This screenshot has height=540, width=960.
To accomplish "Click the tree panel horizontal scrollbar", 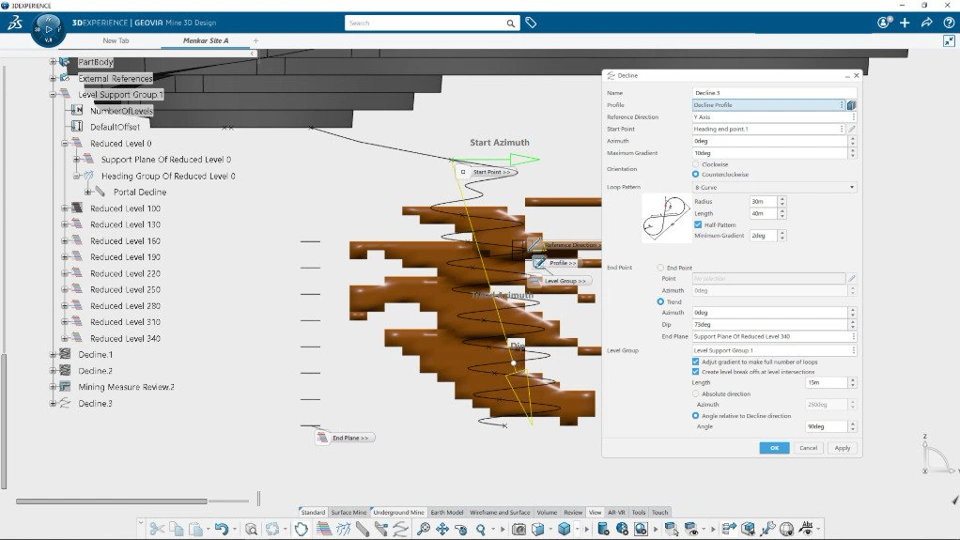I will coord(111,501).
